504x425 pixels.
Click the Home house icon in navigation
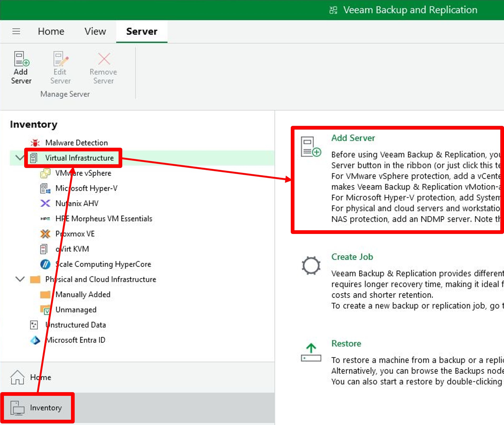(17, 377)
